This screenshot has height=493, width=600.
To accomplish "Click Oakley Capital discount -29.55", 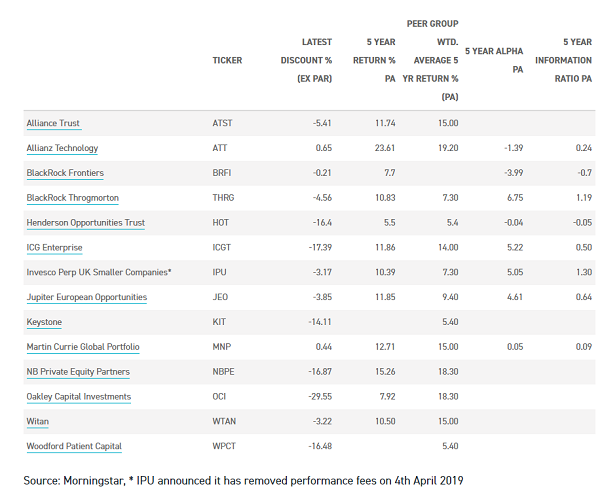I will [320, 397].
